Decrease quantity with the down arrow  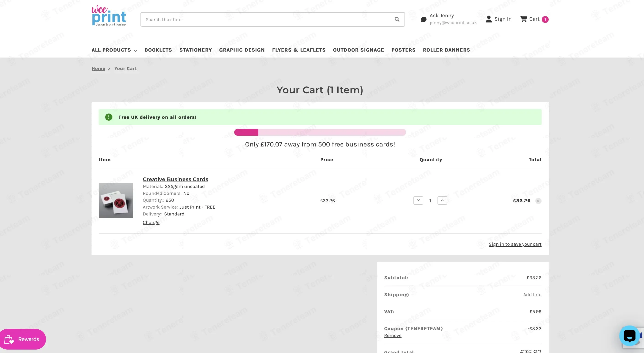[418, 200]
